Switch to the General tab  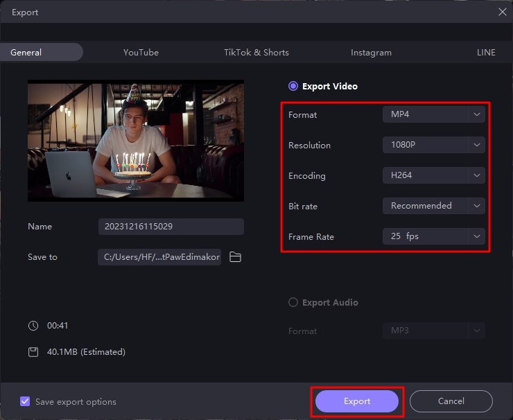41,53
